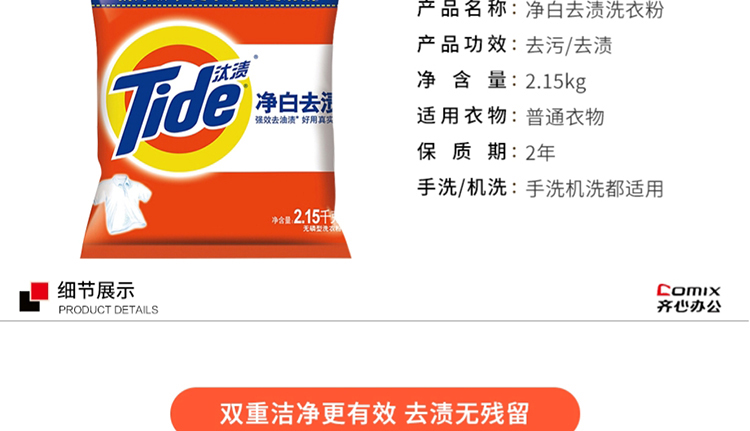Click the 汰渍 Chinese brand mark on bag
The image size is (750, 431).
click(231, 71)
